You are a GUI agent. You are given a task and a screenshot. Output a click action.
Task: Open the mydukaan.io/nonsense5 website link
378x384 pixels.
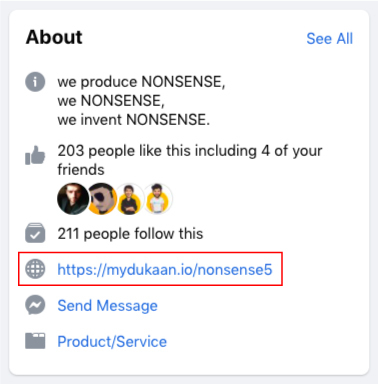point(165,269)
